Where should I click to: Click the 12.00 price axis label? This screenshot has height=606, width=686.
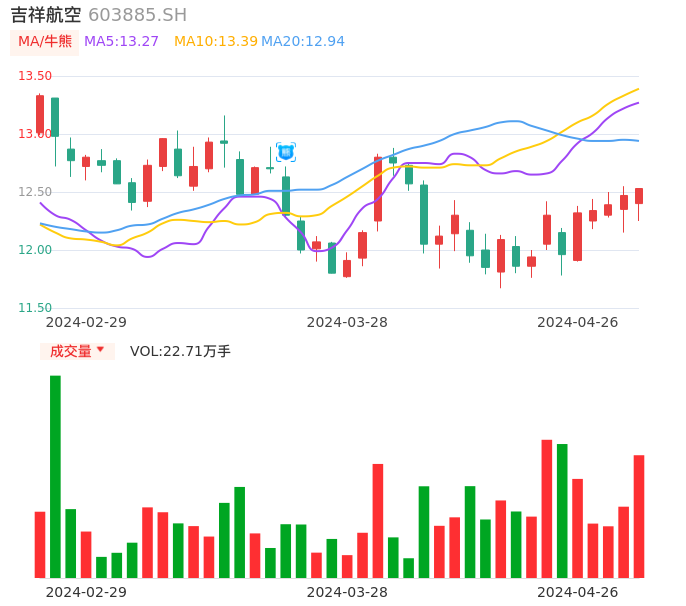(x=35, y=250)
